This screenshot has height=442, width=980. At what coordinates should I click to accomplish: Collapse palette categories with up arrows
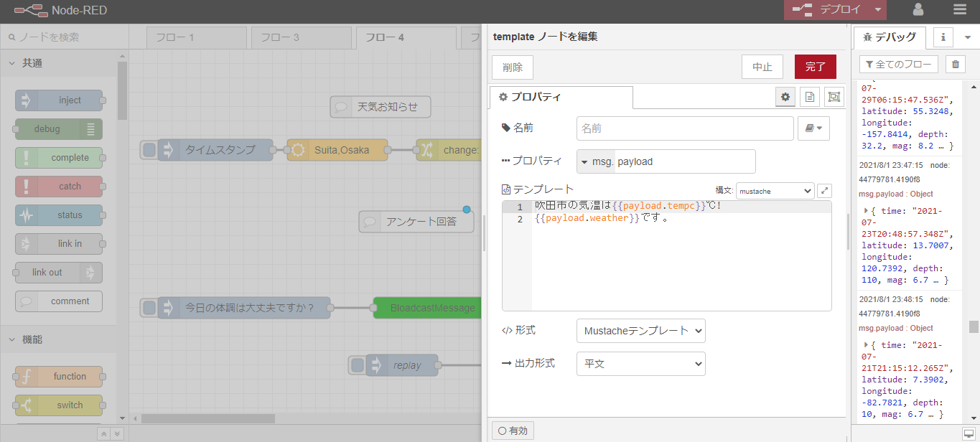(103, 433)
